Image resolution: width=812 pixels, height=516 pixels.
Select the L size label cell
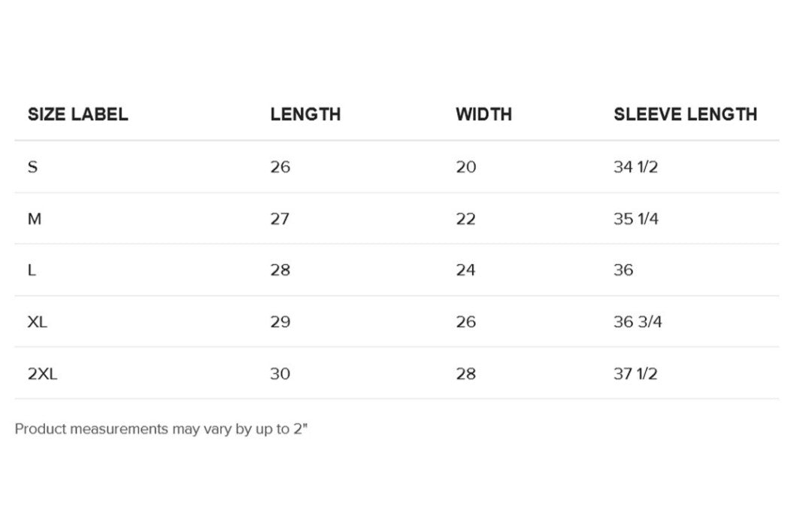pos(32,270)
